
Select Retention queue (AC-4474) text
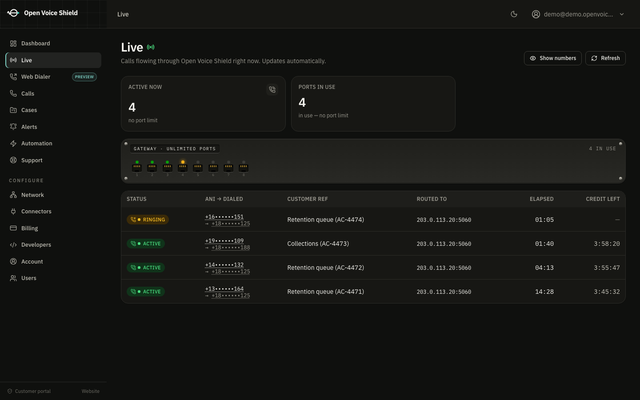point(326,220)
